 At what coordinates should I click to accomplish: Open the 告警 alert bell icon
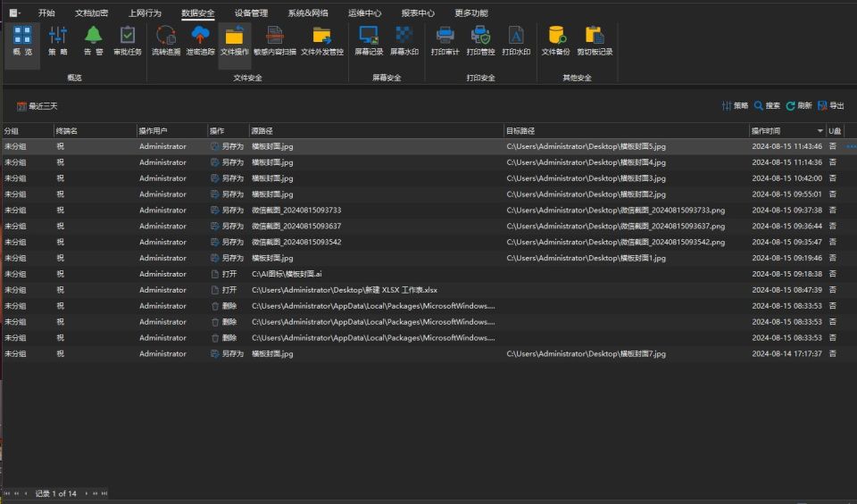click(94, 42)
